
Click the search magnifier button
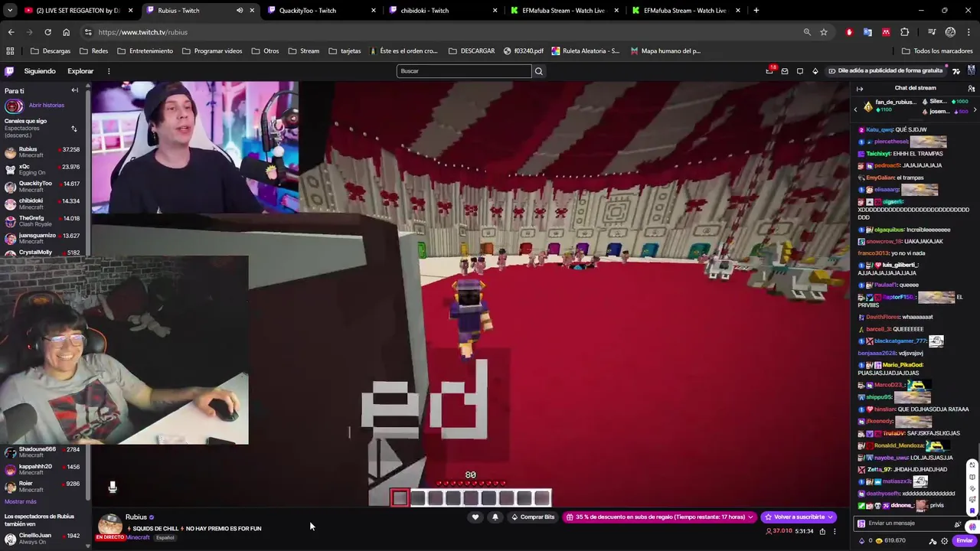pyautogui.click(x=538, y=71)
